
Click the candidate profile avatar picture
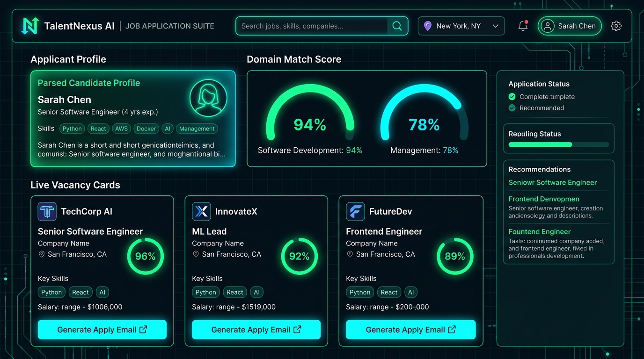click(208, 98)
